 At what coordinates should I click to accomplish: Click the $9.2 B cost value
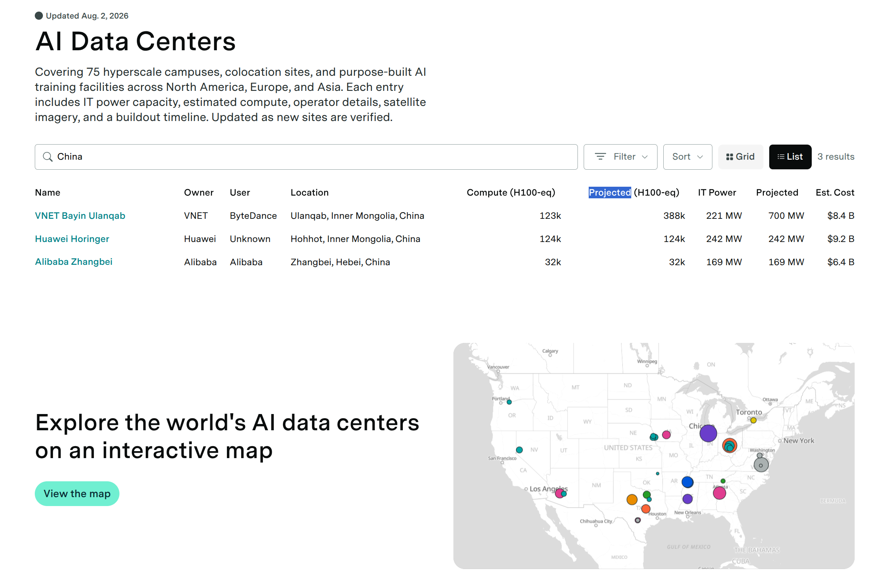[841, 239]
